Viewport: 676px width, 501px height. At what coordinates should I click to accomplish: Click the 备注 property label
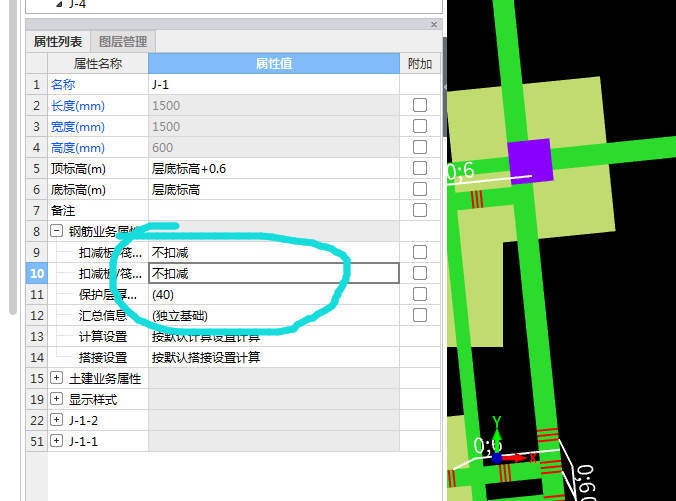63,211
